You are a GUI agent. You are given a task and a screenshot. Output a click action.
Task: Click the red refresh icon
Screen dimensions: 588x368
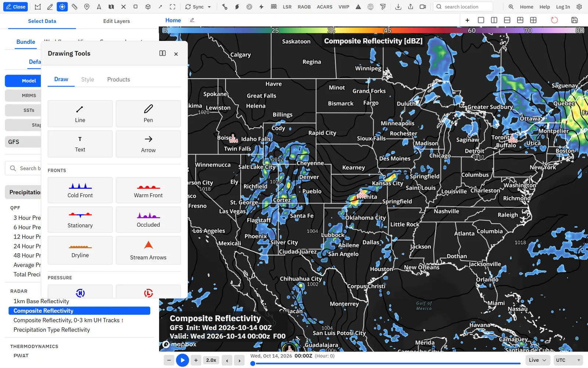(x=554, y=20)
